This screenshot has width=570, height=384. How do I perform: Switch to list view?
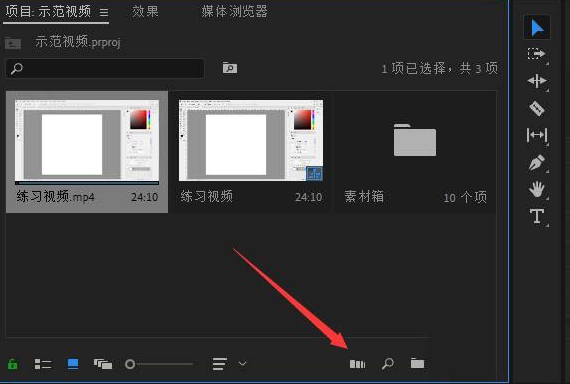[43, 364]
